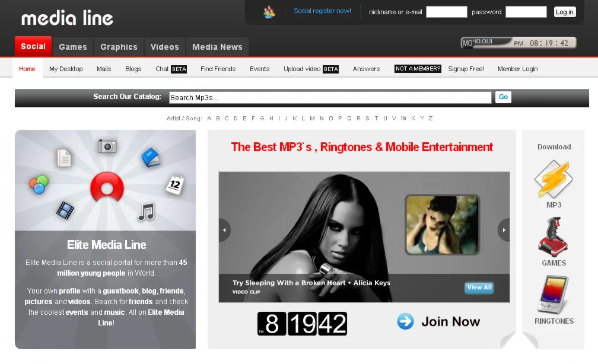The height and width of the screenshot is (364, 598).
Task: Click the media line logo
Action: 68,18
